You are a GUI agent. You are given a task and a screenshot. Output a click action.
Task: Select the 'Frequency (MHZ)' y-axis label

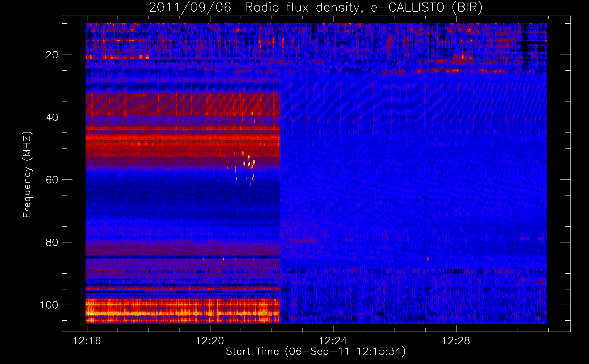(27, 175)
